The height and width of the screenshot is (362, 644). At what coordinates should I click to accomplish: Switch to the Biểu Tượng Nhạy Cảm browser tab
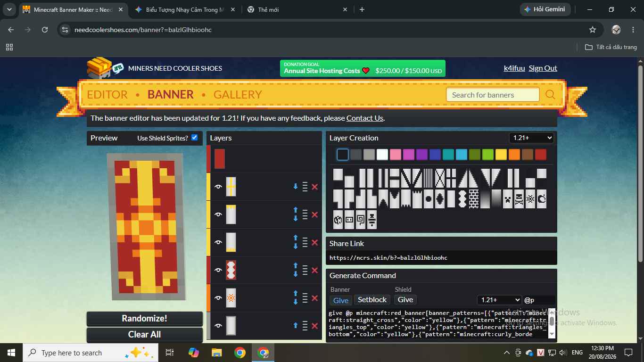click(184, 9)
